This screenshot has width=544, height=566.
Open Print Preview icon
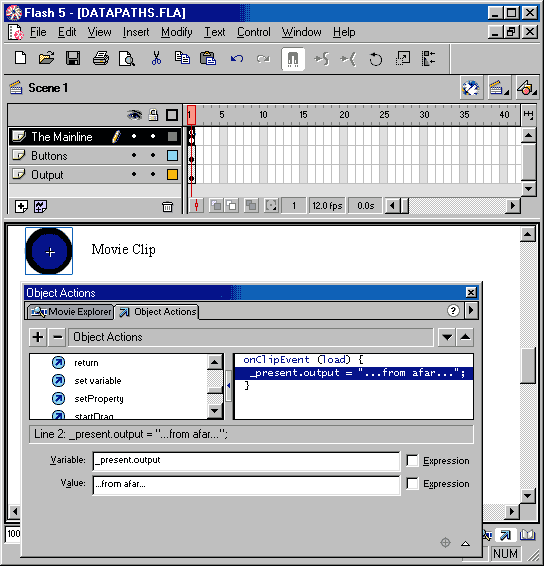tap(127, 58)
